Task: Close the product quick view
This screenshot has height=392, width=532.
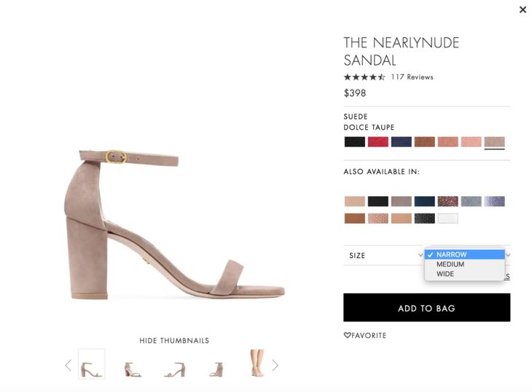Action: coord(523,9)
